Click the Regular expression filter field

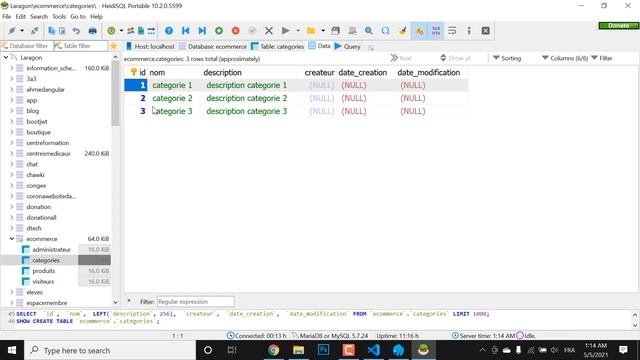pos(196,302)
